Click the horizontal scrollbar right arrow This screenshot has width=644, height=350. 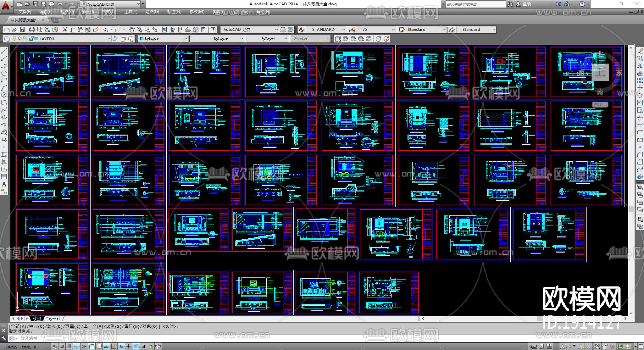coord(625,318)
